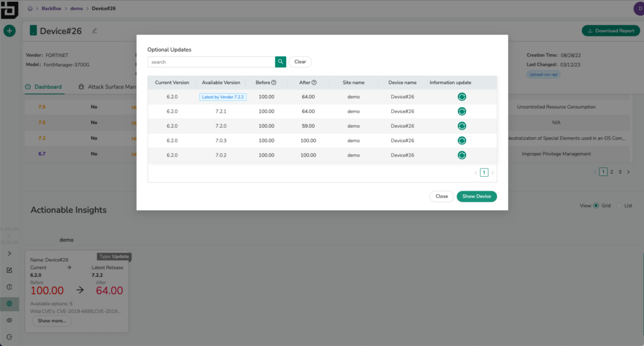
Task: Click the Clear button next to search
Action: point(300,62)
